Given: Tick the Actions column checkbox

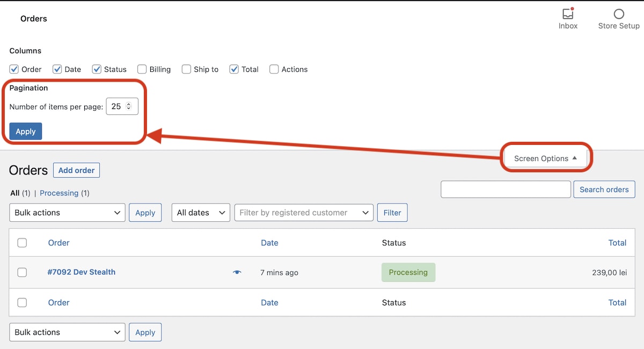Looking at the screenshot, I should tap(274, 69).
